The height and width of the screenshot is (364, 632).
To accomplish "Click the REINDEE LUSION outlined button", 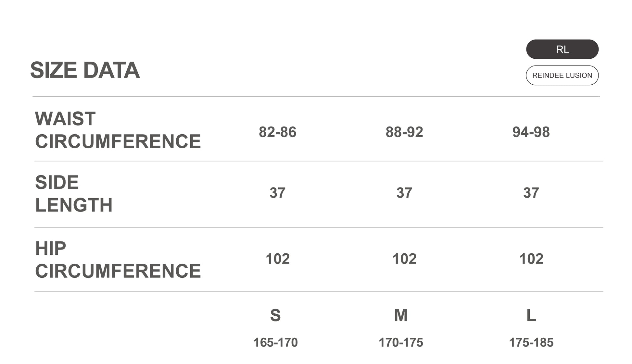I will [x=562, y=75].
